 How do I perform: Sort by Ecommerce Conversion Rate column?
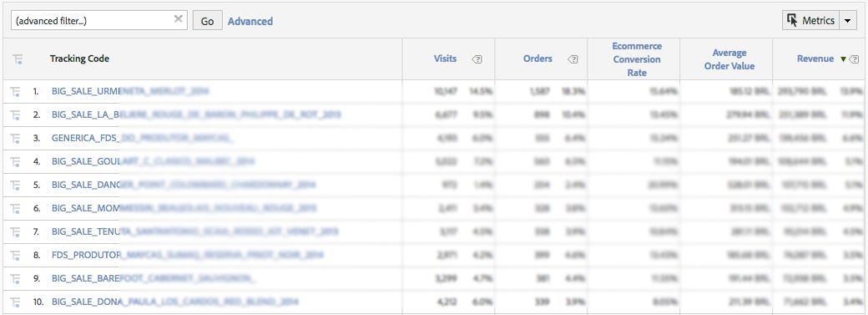[x=637, y=59]
